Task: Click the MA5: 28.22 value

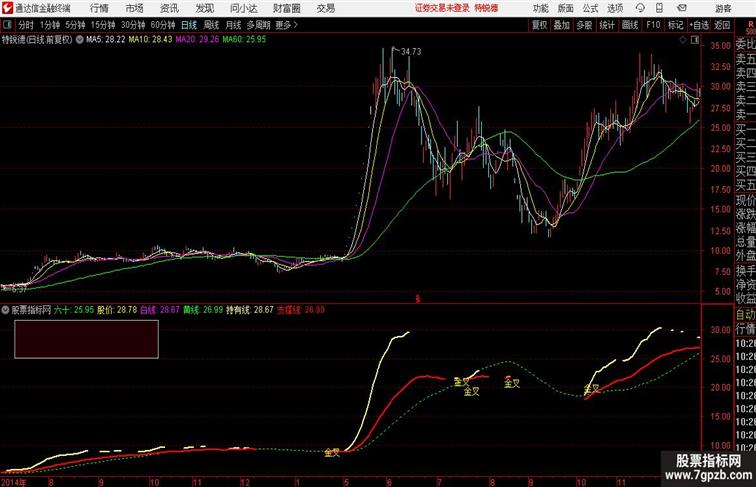Action: pyautogui.click(x=106, y=40)
